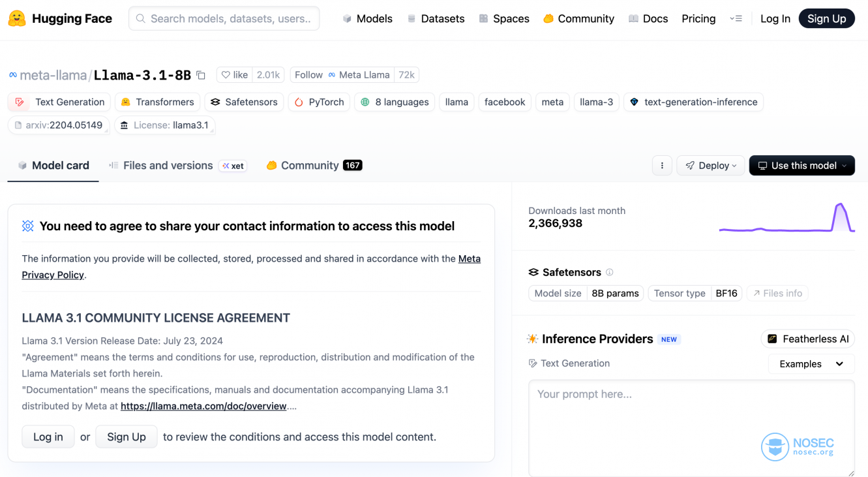The height and width of the screenshot is (477, 868).
Task: Click the Sign Up button in header
Action: tap(826, 19)
